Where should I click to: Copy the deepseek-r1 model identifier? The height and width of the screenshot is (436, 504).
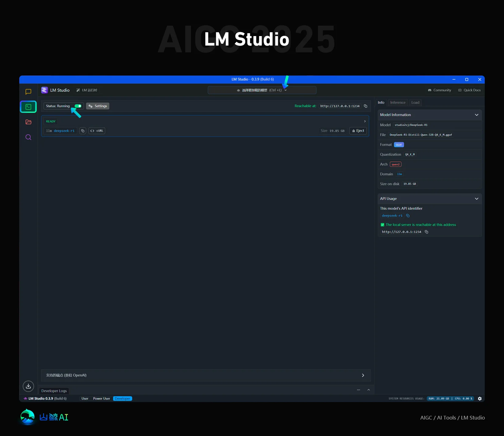coord(83,131)
